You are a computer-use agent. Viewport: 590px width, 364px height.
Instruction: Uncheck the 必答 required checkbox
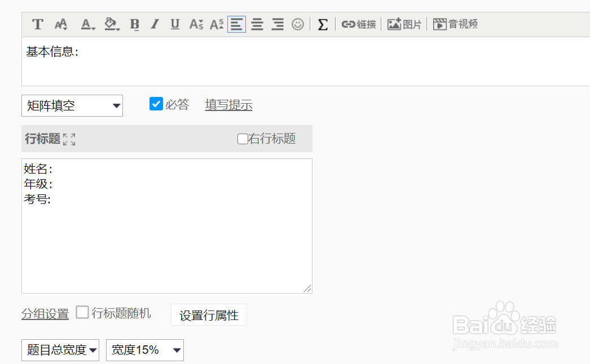[156, 104]
